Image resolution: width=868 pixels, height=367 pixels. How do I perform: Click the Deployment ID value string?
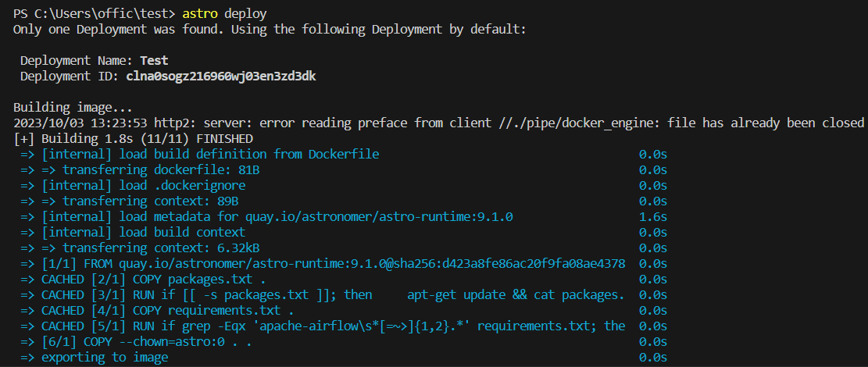coord(221,77)
